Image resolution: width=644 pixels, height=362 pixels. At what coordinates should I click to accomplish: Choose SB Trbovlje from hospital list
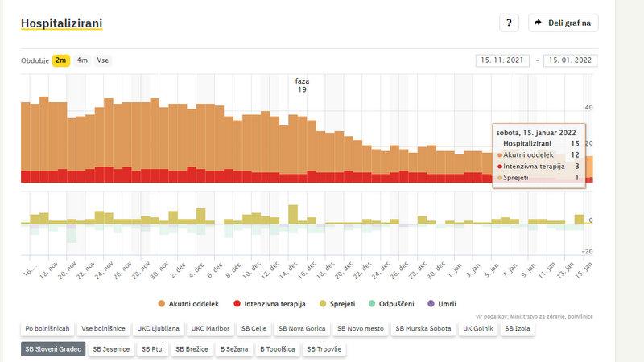(x=322, y=349)
